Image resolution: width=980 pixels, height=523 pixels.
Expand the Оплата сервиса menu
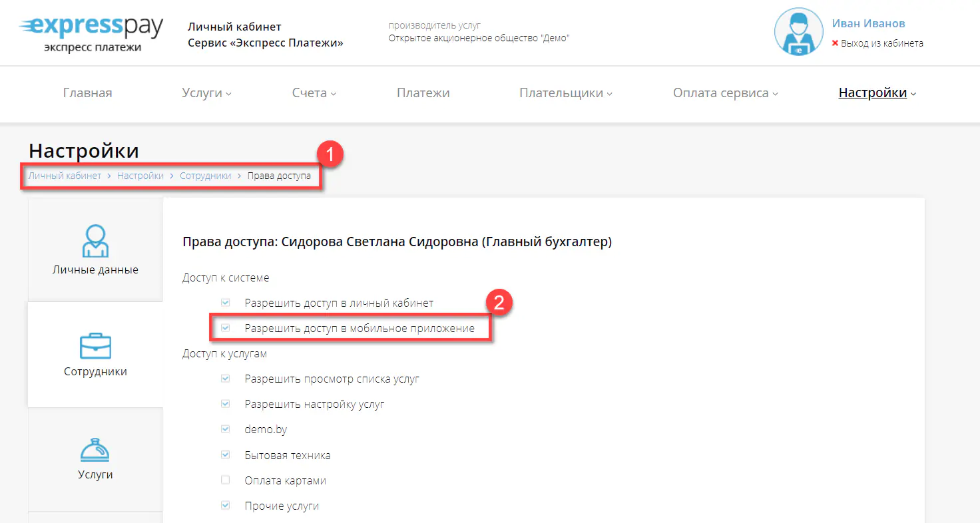pos(725,92)
